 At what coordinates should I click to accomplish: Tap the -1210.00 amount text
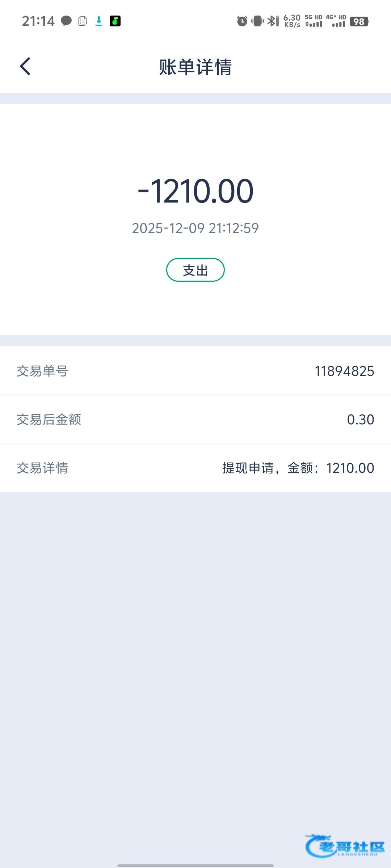(x=195, y=191)
